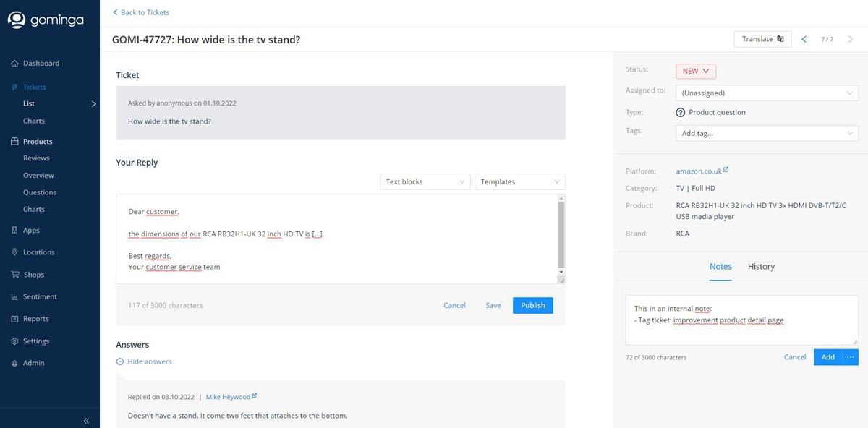Open the Text blocks dropdown
Screen dimensions: 868x428
click(425, 182)
